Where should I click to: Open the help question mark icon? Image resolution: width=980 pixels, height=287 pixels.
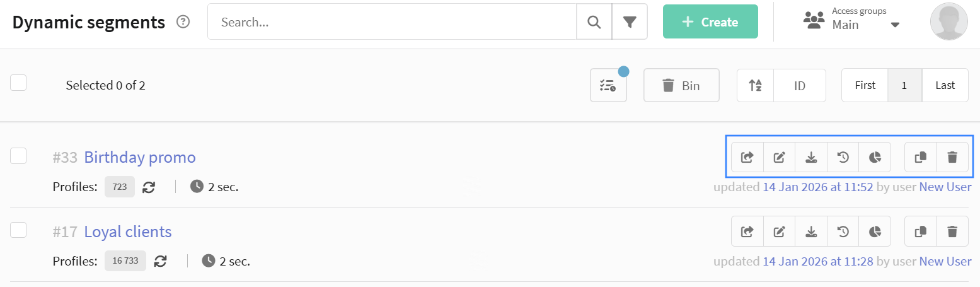click(183, 22)
